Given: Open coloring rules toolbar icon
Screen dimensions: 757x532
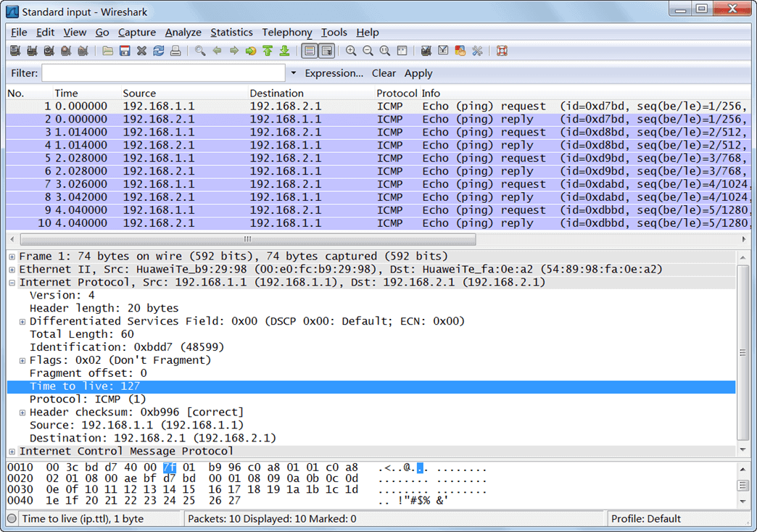Looking at the screenshot, I should [x=460, y=51].
